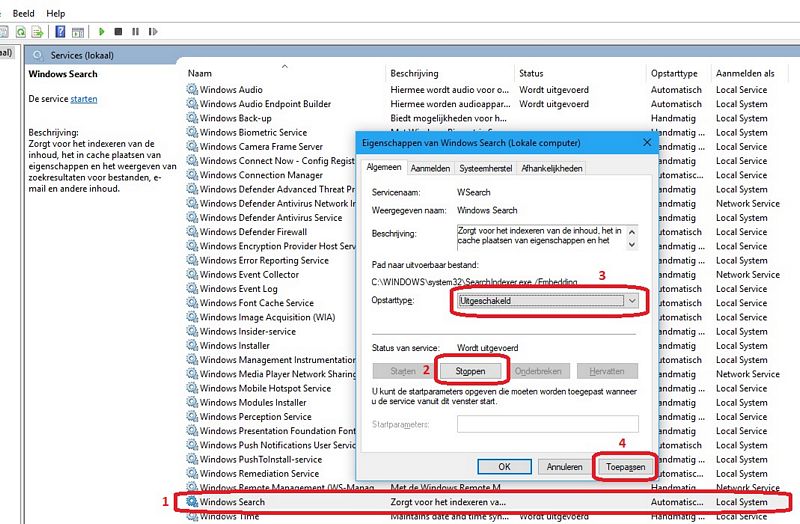This screenshot has width=800, height=524.
Task: Click the Services (lokaal) header icon
Action: 38,55
